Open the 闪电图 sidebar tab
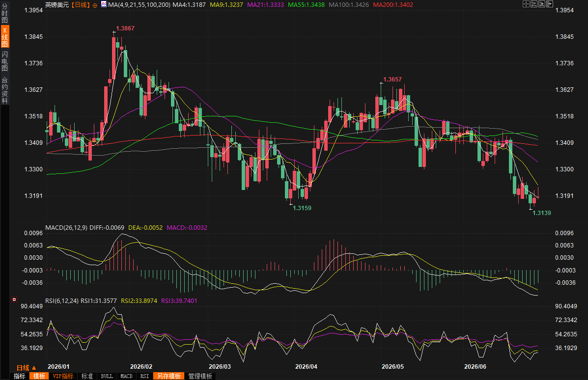 click(x=4, y=61)
